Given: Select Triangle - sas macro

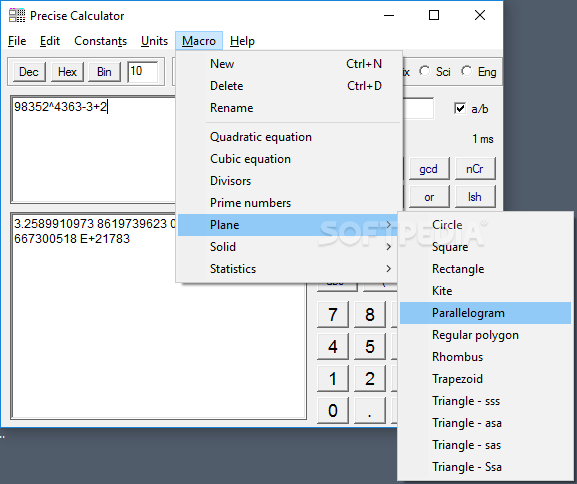Looking at the screenshot, I should click(485, 445).
